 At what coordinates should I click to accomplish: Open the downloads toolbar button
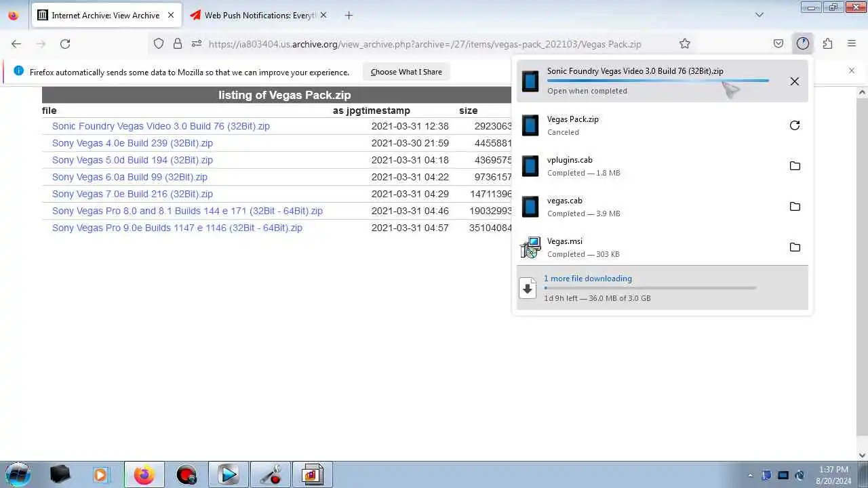pyautogui.click(x=803, y=43)
